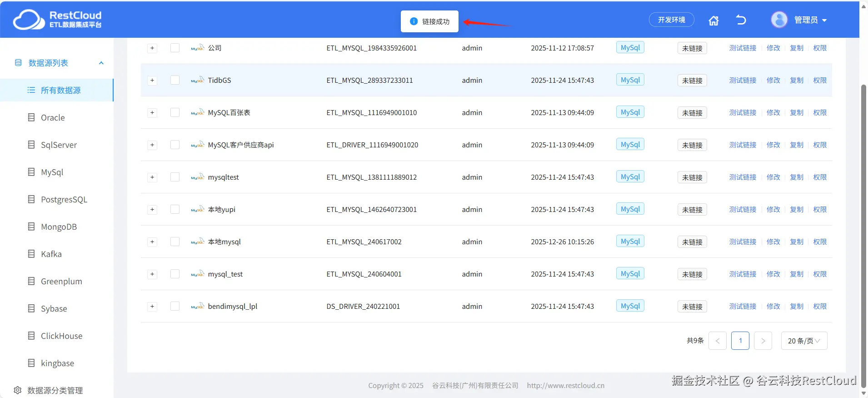The height and width of the screenshot is (398, 868).
Task: Click the PostgresSQL sidebar icon
Action: coord(31,199)
